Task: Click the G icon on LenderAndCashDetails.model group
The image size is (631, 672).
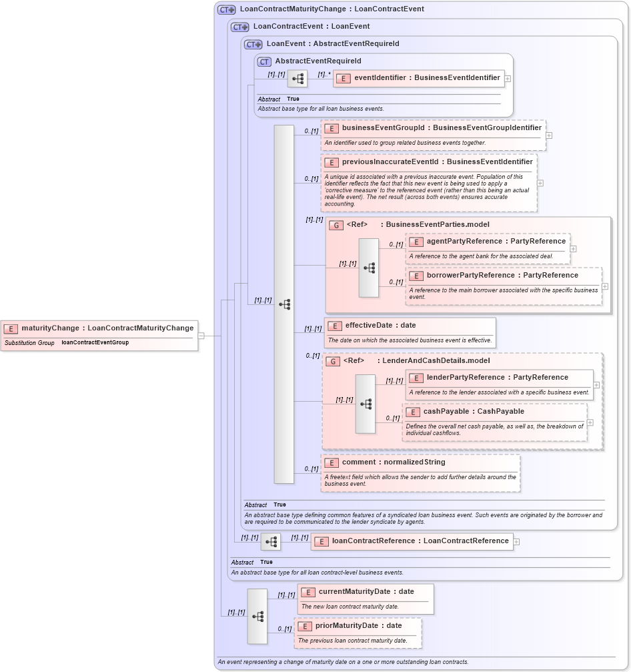Action: tap(334, 360)
